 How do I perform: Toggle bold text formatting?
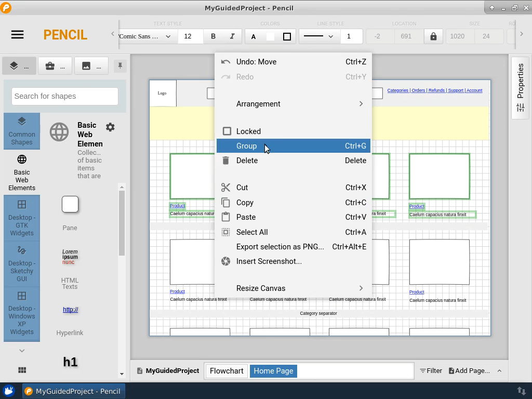[213, 36]
